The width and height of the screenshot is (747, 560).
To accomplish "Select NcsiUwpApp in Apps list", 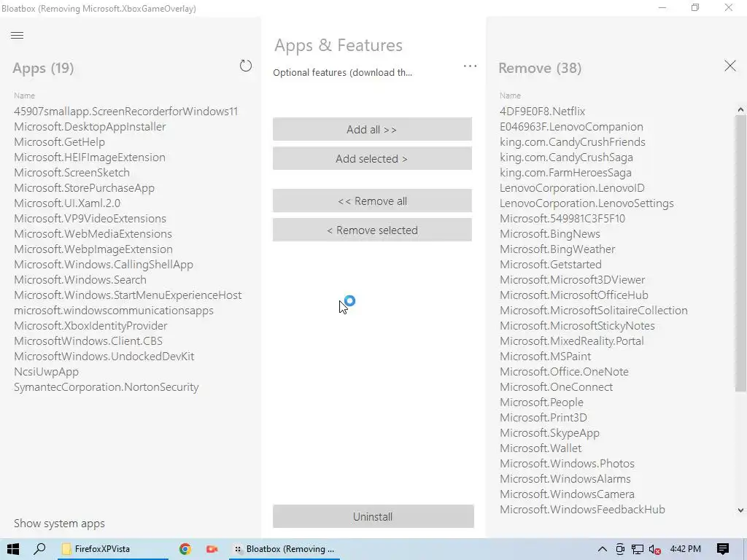I will (x=46, y=371).
